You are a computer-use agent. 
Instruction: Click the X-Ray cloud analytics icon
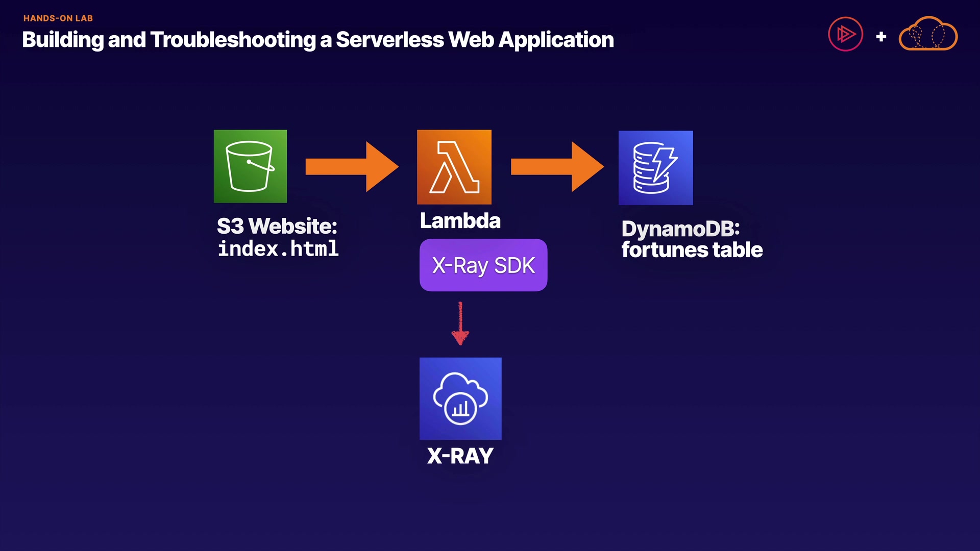(x=460, y=398)
